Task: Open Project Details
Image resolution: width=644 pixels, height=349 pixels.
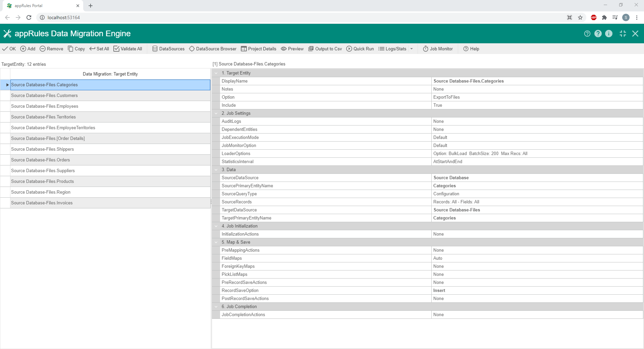Action: [258, 49]
